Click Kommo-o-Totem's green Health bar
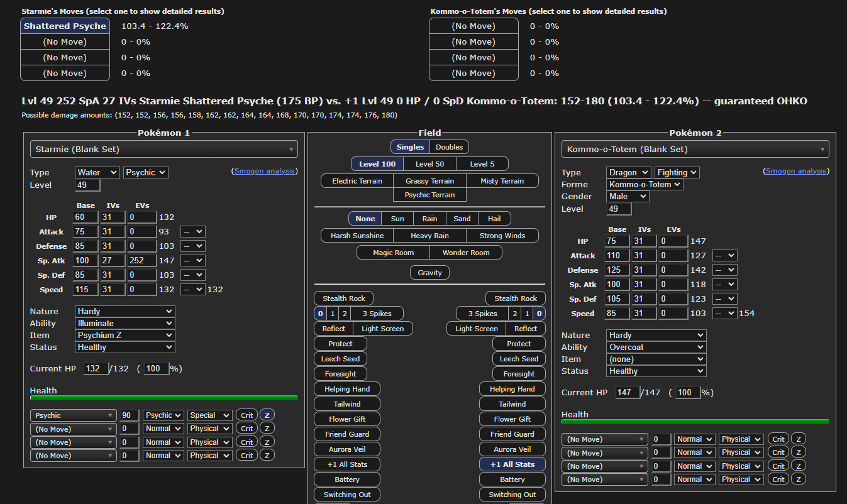Image resolution: width=847 pixels, height=504 pixels. coord(695,422)
